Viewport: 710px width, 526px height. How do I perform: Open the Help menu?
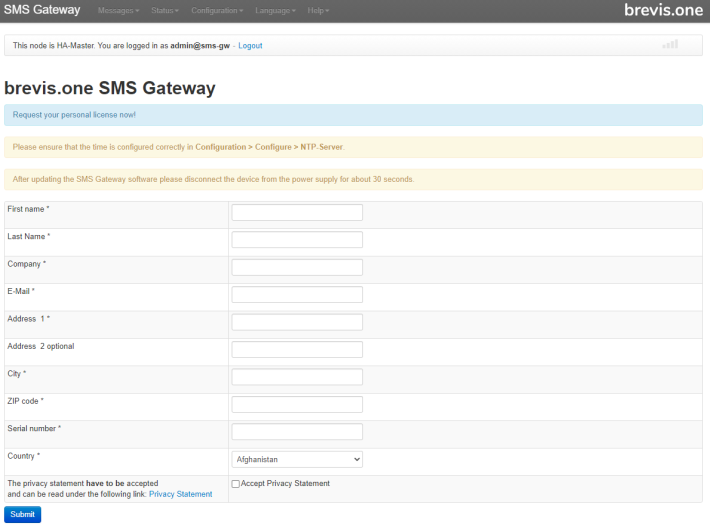point(318,10)
